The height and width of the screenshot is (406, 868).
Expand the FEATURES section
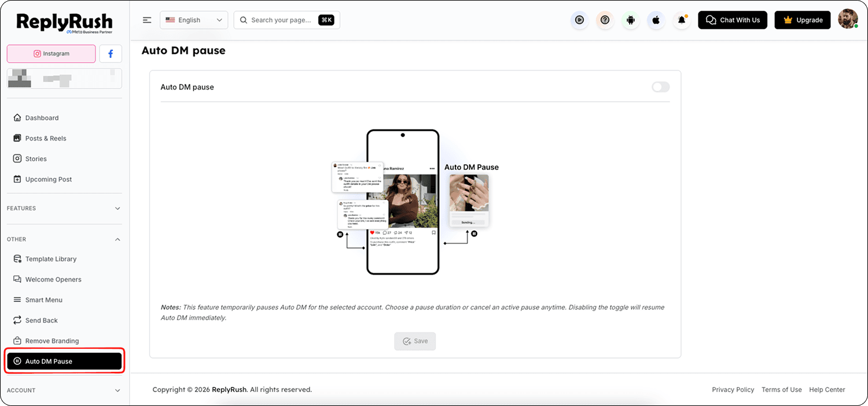(x=64, y=208)
